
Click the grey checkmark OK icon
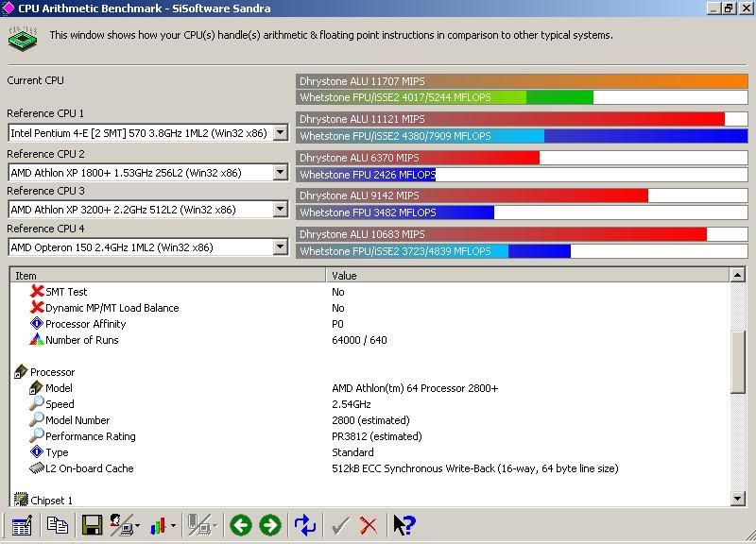pos(340,526)
